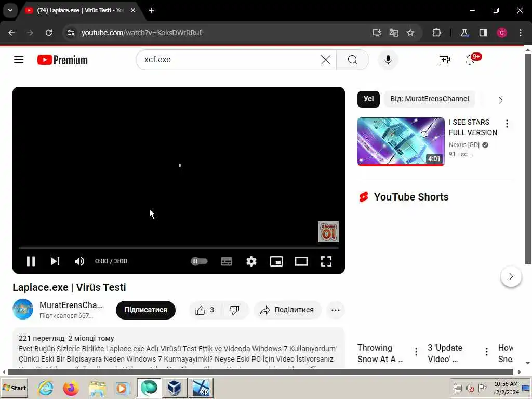
Task: Close the Laplace.exe tab
Action: [133, 10]
